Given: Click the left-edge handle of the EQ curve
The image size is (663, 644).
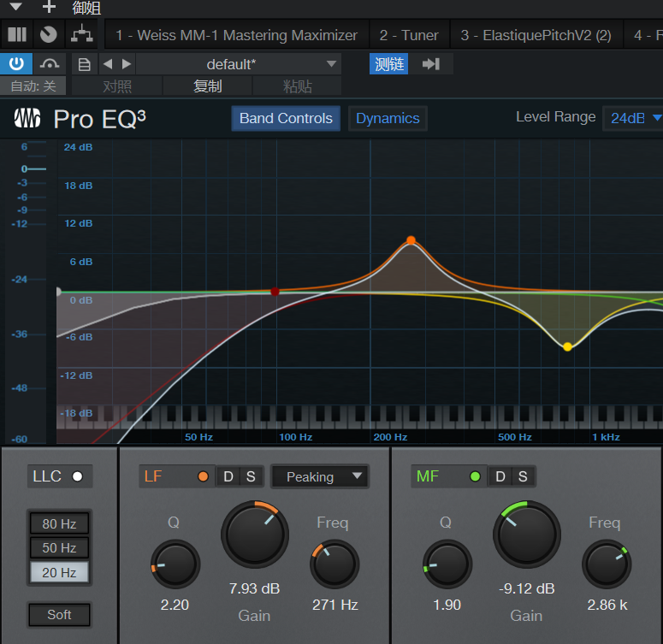Looking at the screenshot, I should coord(58,292).
